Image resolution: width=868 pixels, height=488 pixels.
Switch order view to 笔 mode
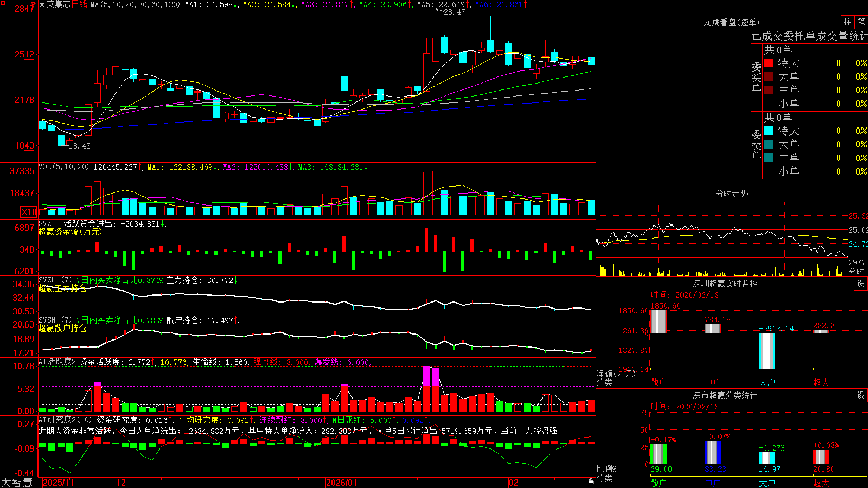(x=861, y=22)
